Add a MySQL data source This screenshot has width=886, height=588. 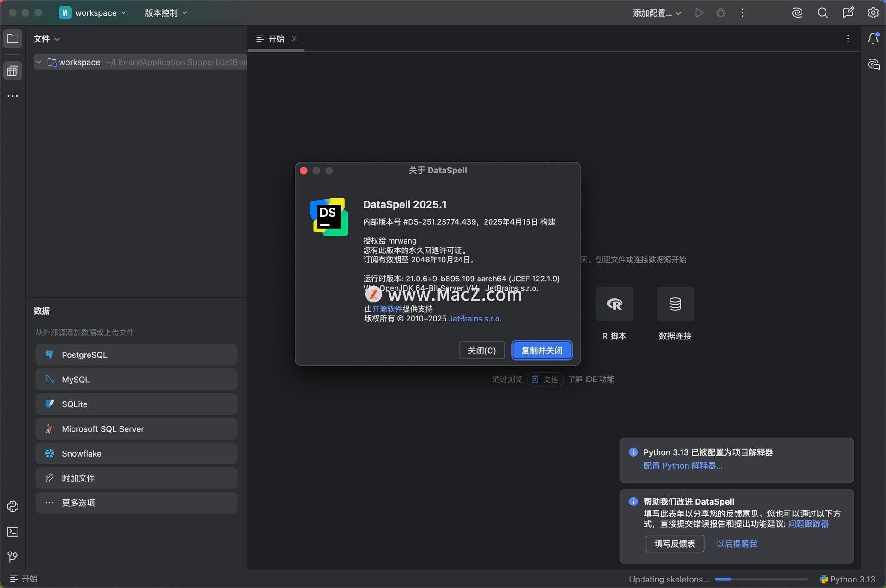[x=136, y=380]
